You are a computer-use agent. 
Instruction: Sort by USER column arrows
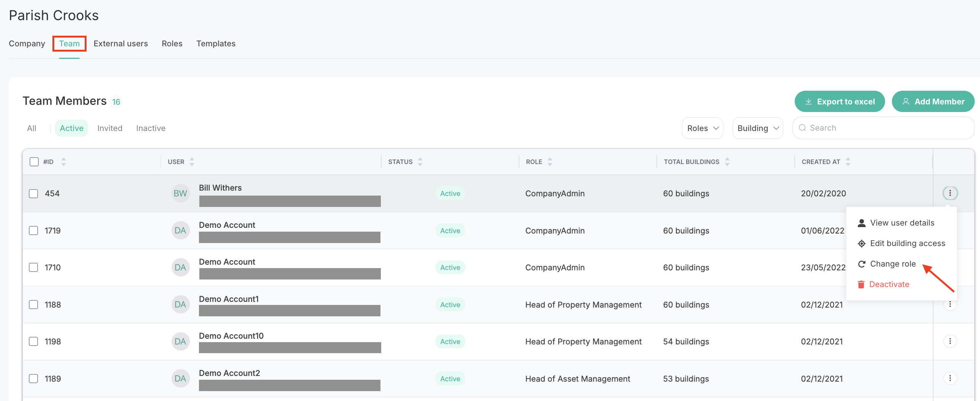click(x=192, y=162)
